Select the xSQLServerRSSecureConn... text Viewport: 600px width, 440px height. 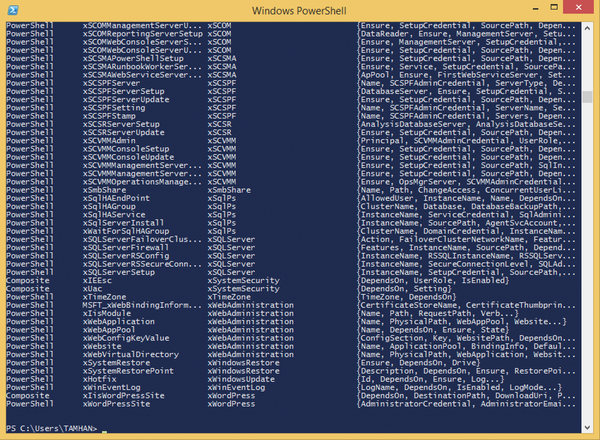pyautogui.click(x=142, y=264)
